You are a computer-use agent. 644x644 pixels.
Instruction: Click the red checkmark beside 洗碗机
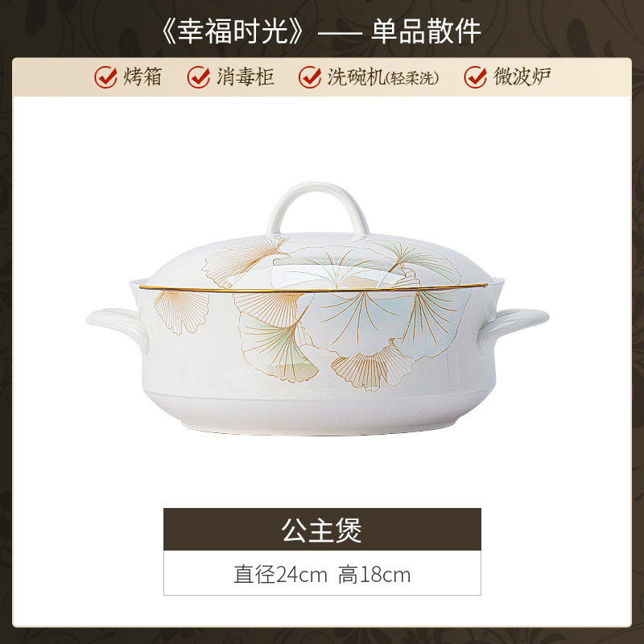(310, 77)
